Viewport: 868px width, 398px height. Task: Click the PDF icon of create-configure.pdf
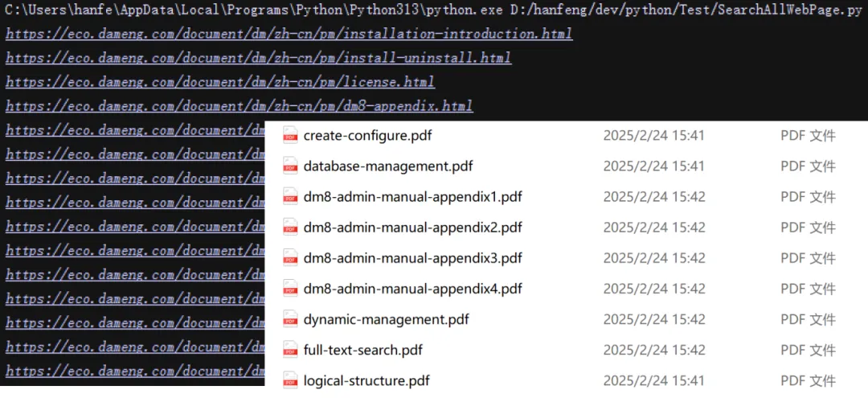[291, 135]
